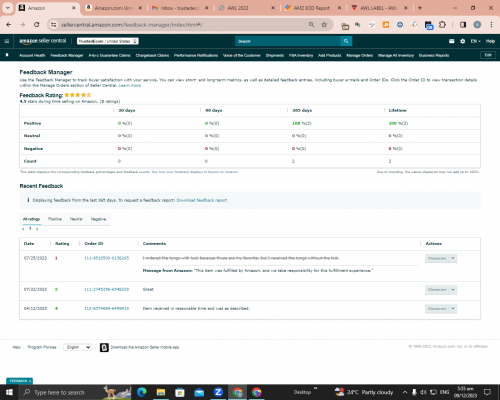This screenshot has height=400, width=500.
Task: Switch to AMZ EOD Report browser tab
Action: click(x=312, y=8)
